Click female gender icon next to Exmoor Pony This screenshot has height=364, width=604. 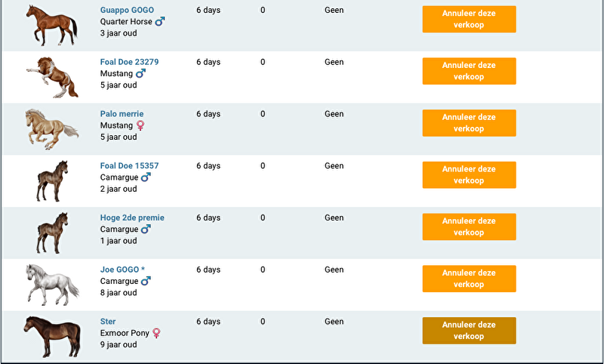point(157,333)
